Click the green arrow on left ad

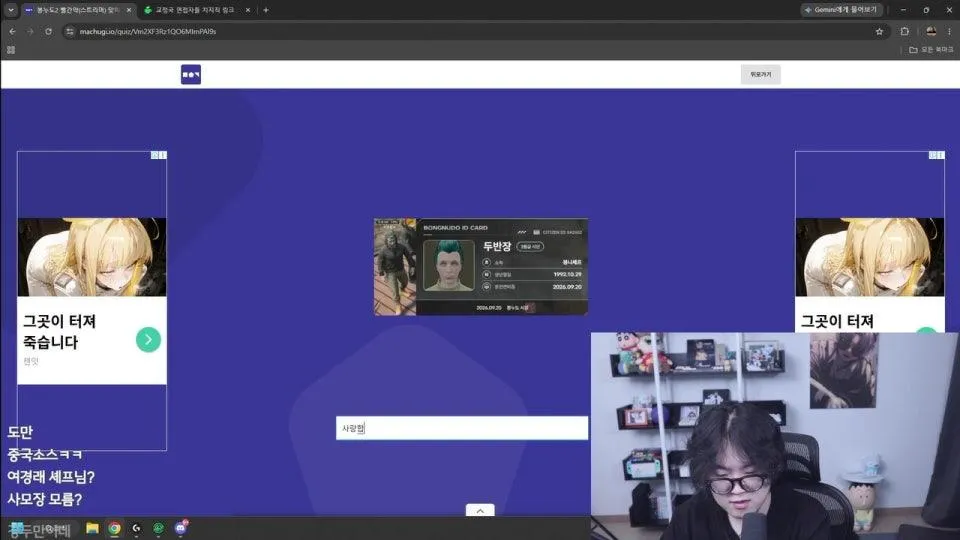[148, 340]
